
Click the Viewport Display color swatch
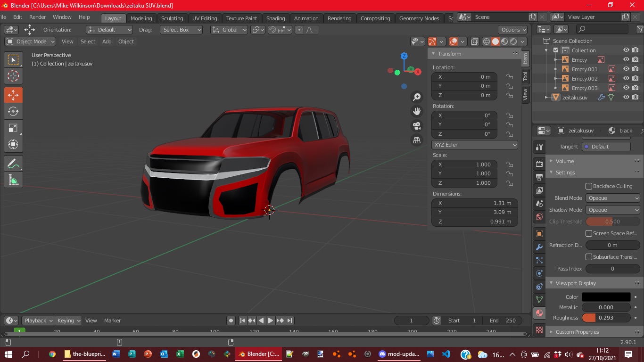606,297
